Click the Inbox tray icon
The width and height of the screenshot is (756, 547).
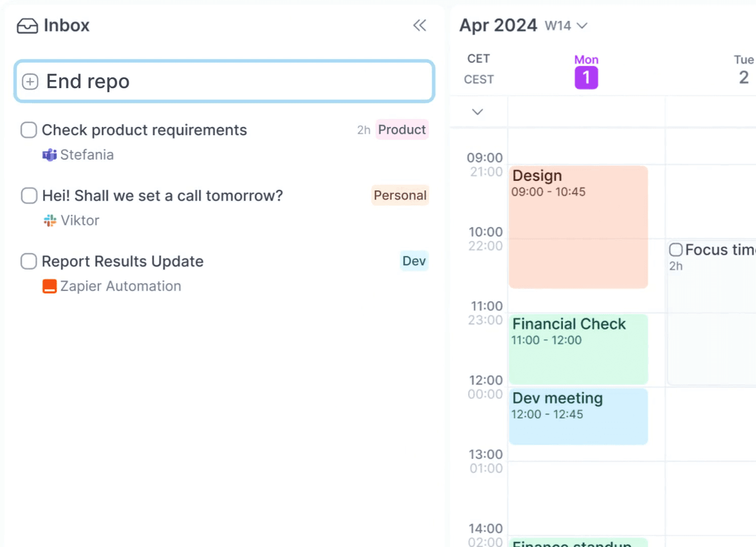27,26
